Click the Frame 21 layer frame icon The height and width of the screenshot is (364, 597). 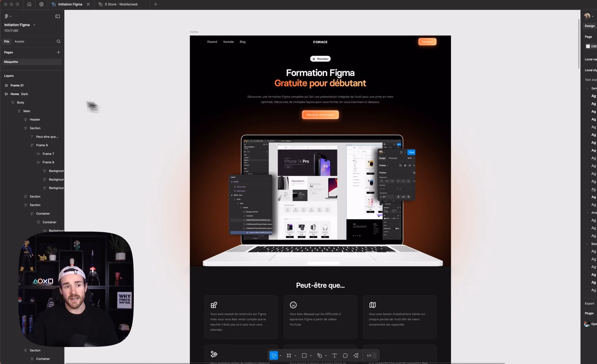[x=6, y=86]
